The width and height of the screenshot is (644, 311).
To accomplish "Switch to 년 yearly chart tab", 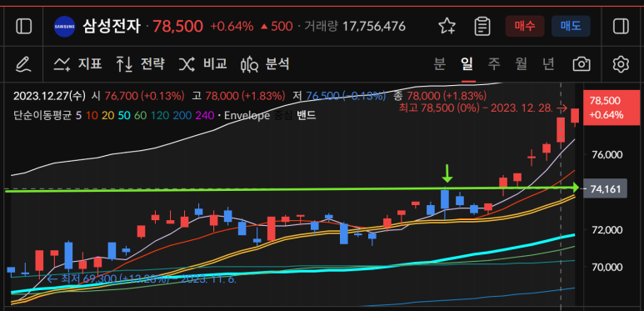I will [x=548, y=64].
